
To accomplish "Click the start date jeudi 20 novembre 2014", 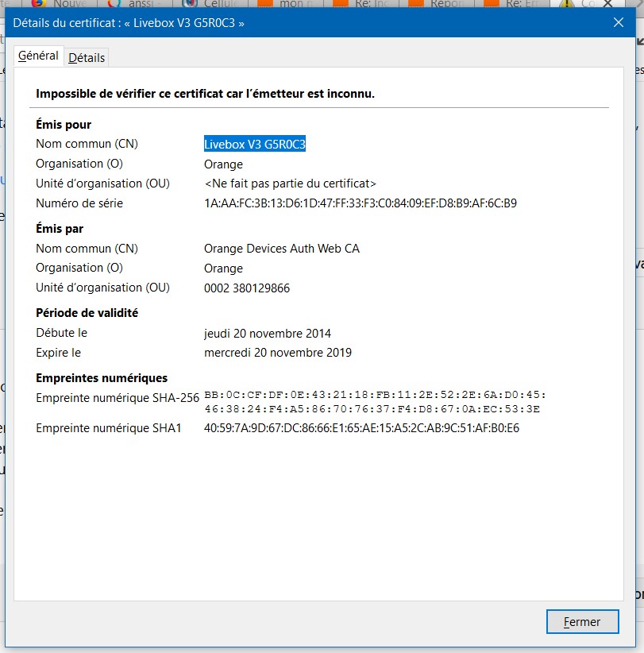I will tap(268, 334).
